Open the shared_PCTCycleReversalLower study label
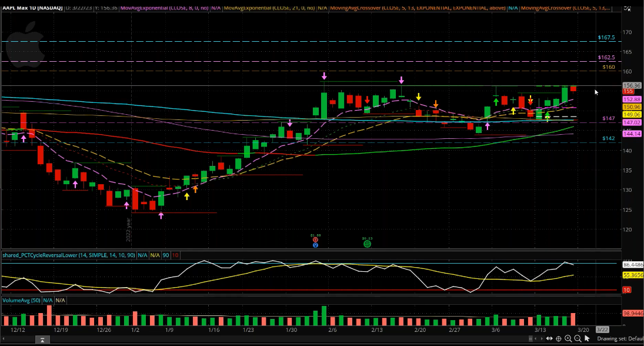The width and height of the screenshot is (644, 346). coord(69,255)
